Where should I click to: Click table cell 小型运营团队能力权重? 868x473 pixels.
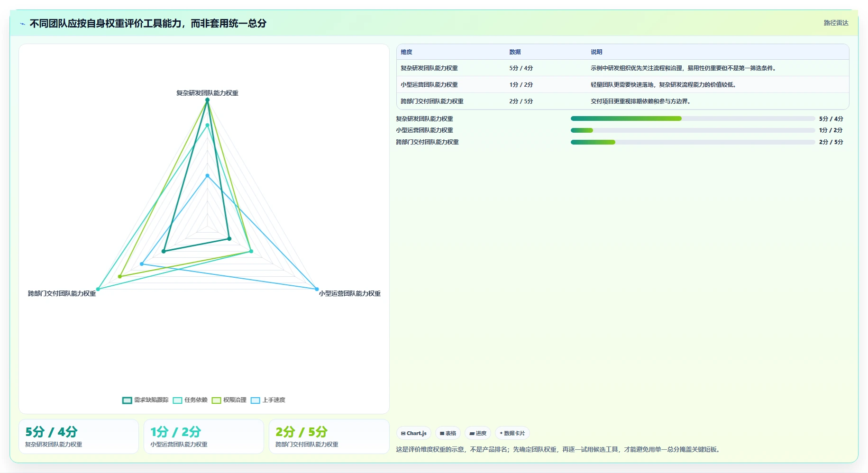click(429, 85)
